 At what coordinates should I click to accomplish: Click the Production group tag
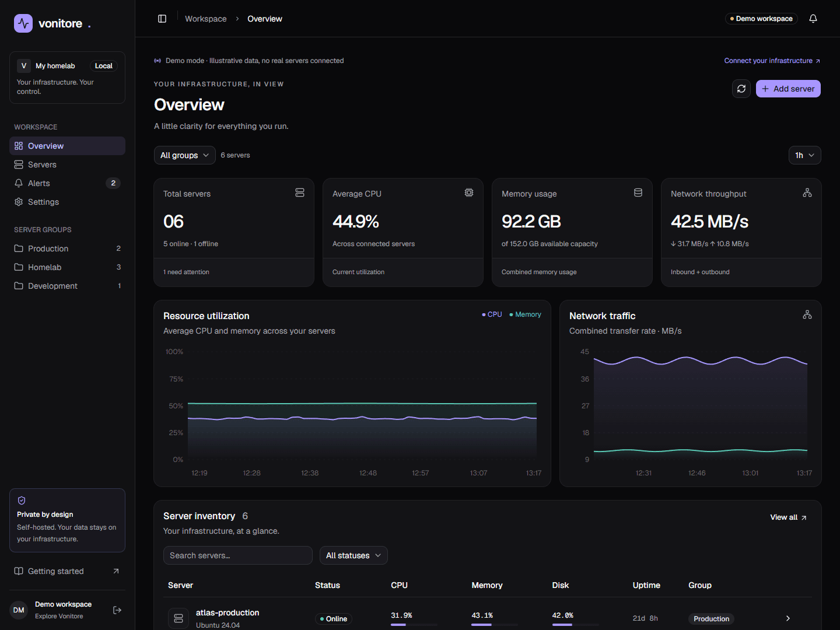click(711, 619)
